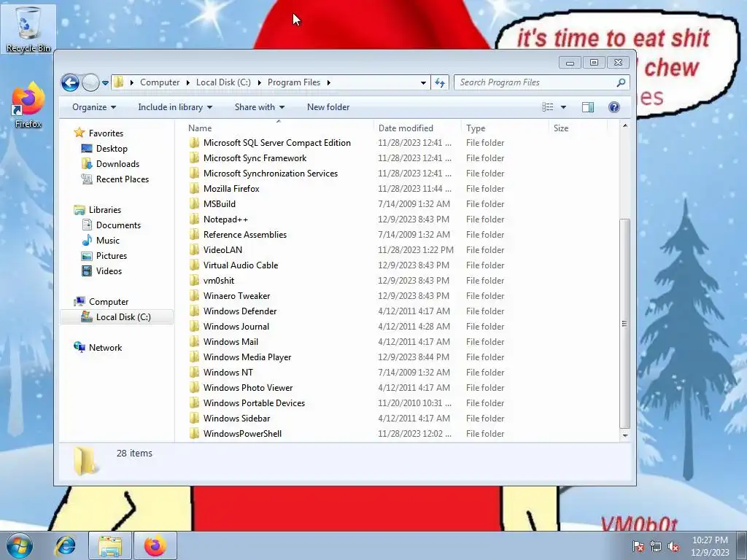747x560 pixels.
Task: Select Computer in the navigation pane
Action: [109, 302]
